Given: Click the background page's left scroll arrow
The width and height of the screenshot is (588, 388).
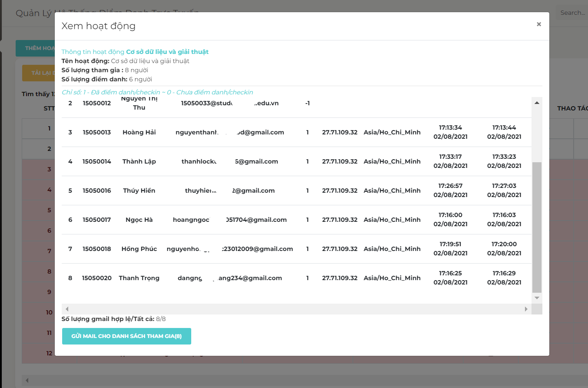Looking at the screenshot, I should [x=27, y=381].
